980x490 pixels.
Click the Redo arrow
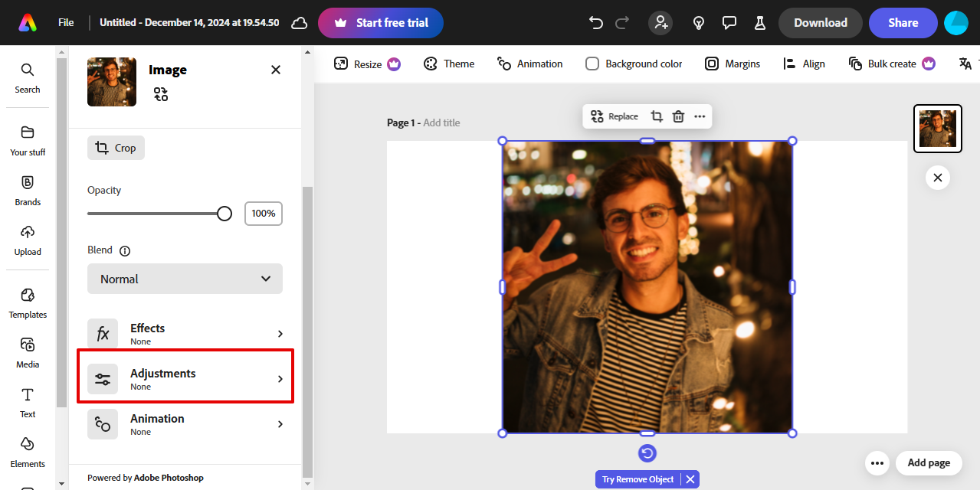(622, 23)
